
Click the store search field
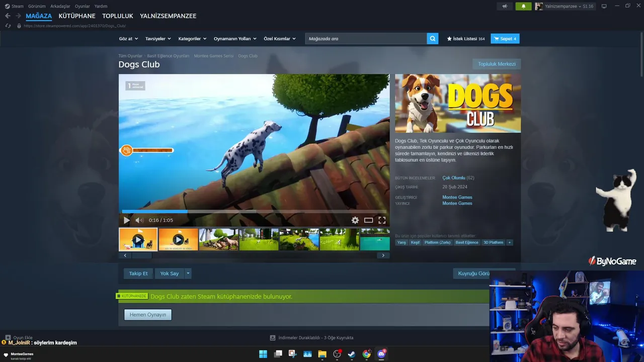[x=366, y=39]
